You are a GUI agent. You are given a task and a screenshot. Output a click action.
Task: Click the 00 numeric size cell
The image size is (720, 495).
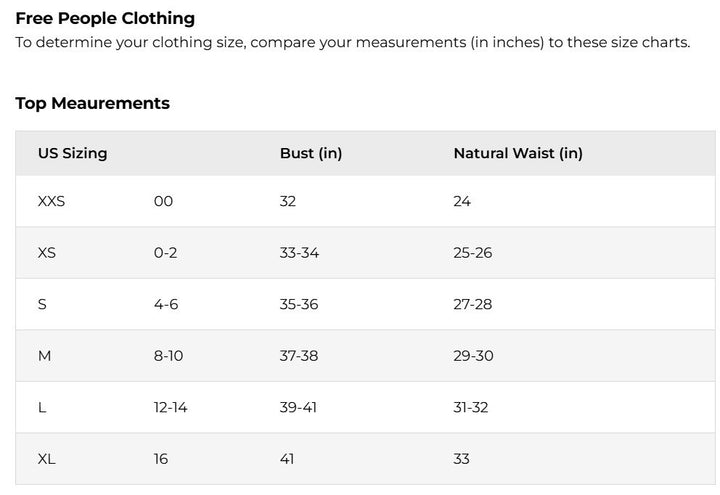(163, 201)
